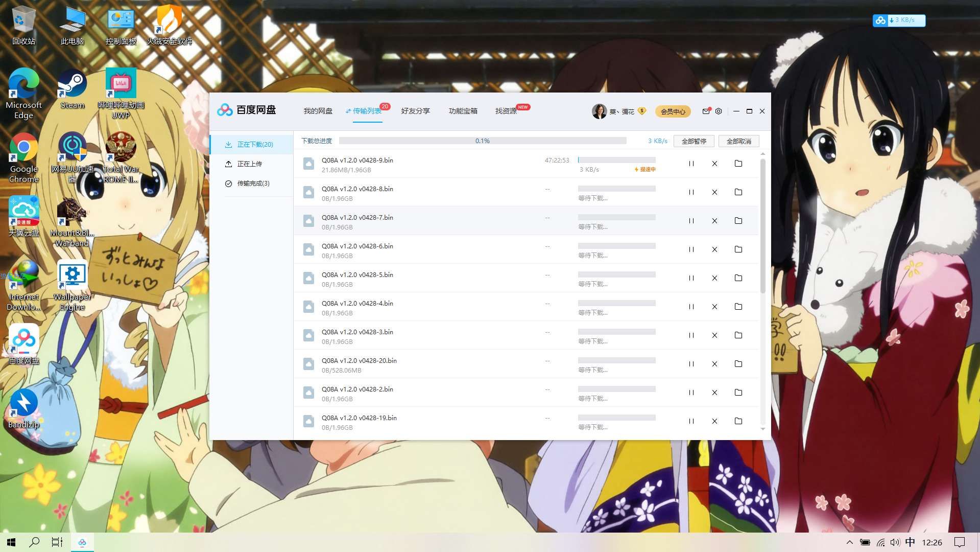Click the Baidu Netdisk logo
The height and width of the screenshot is (552, 980).
246,110
